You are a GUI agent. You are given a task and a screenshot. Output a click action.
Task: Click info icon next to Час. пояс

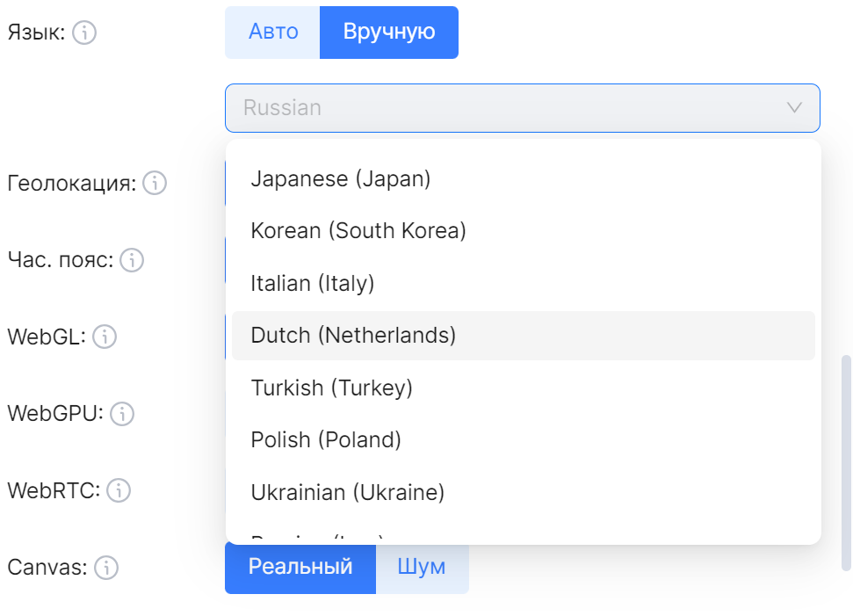[132, 260]
